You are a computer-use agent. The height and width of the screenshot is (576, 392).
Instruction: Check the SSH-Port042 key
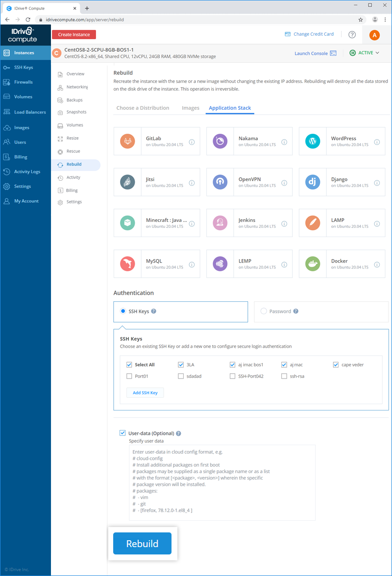(x=232, y=376)
